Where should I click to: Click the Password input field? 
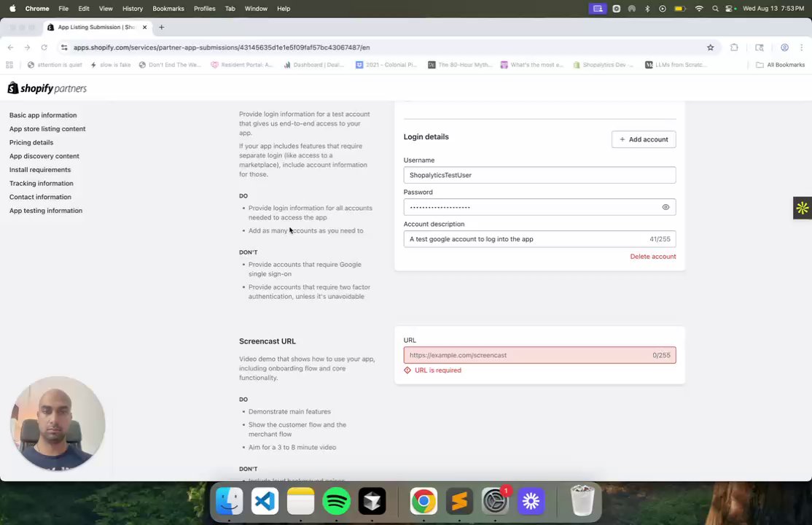[x=539, y=207]
